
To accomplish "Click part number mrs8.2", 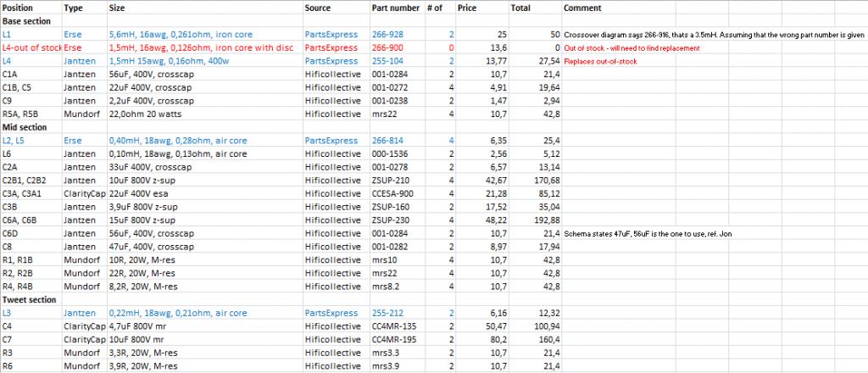I will coord(397,287).
